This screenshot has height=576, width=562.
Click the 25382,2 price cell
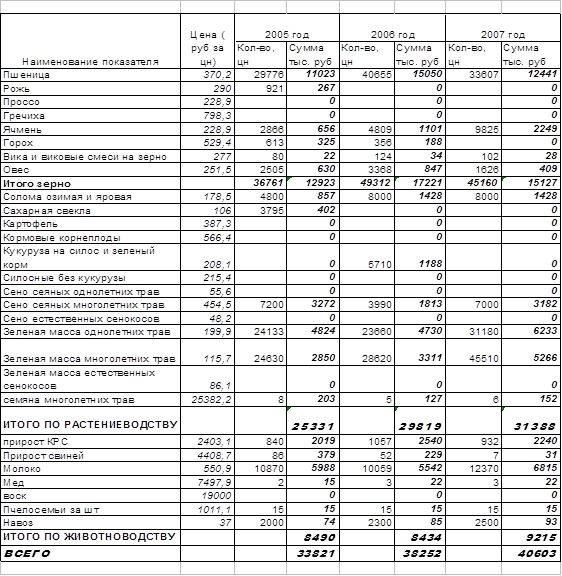coord(207,399)
